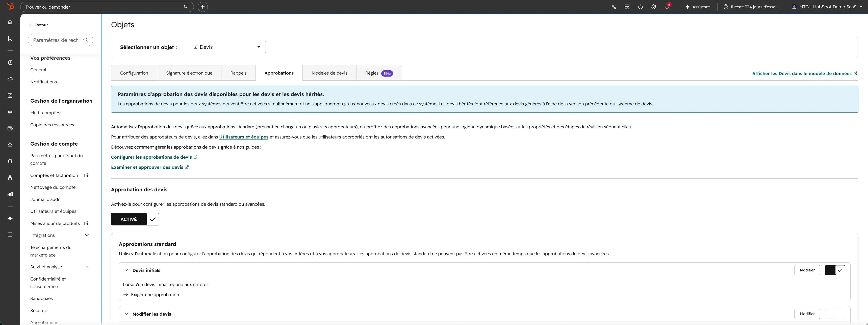Open Notifications in settings sidebar
Image resolution: width=868 pixels, height=325 pixels.
coord(43,82)
